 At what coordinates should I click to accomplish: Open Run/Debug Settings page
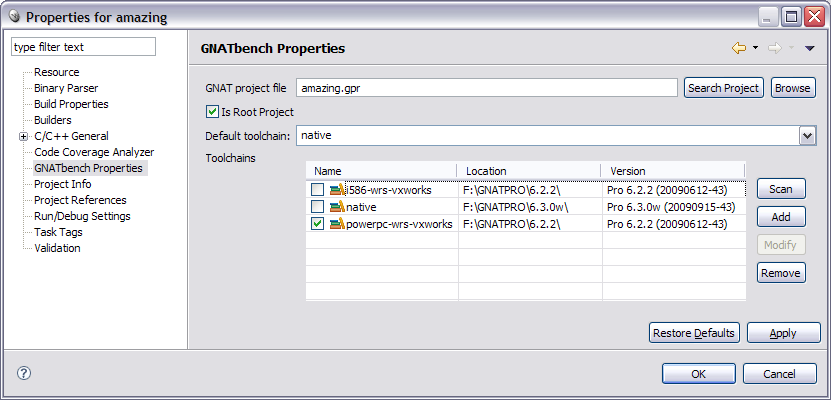tap(82, 216)
